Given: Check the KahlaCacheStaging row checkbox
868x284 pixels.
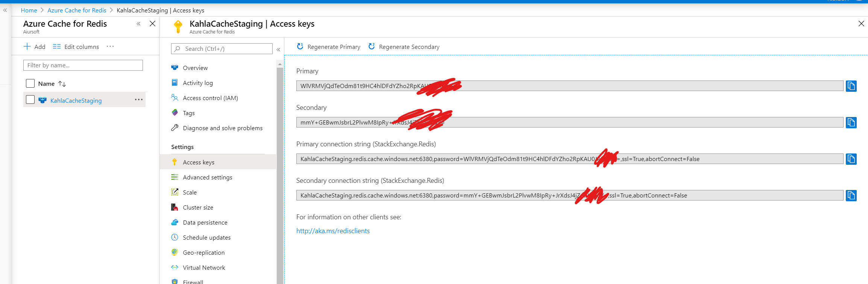Looking at the screenshot, I should click(x=30, y=100).
